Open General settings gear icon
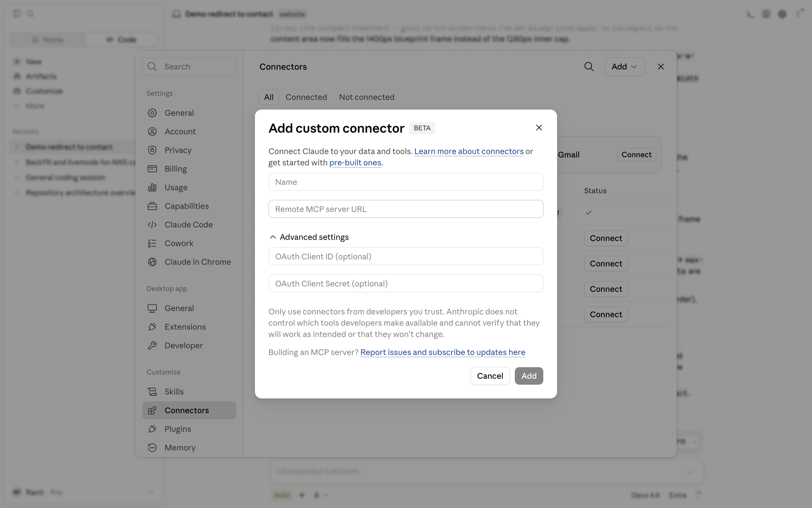The width and height of the screenshot is (812, 508). point(152,113)
